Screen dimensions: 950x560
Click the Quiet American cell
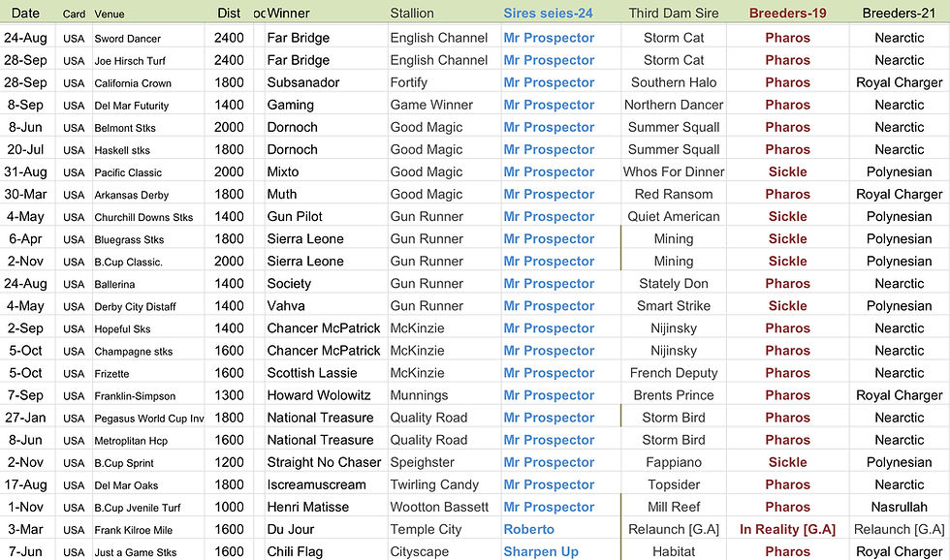pyautogui.click(x=674, y=216)
